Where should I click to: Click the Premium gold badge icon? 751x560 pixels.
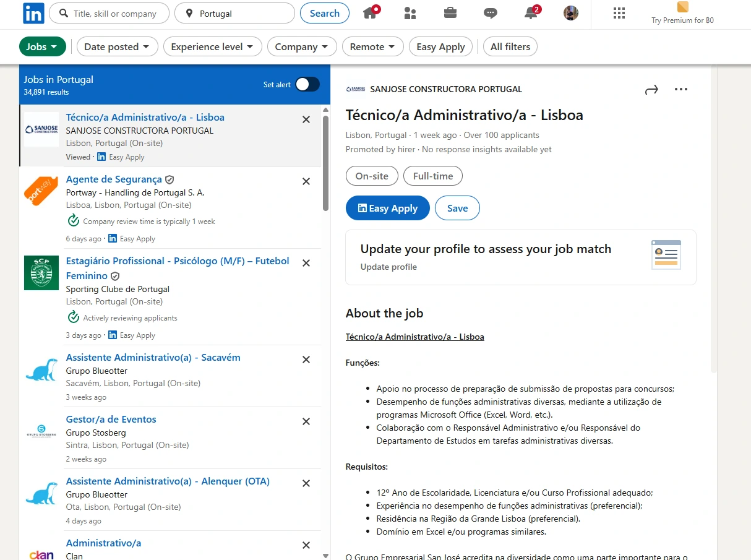tap(683, 7)
